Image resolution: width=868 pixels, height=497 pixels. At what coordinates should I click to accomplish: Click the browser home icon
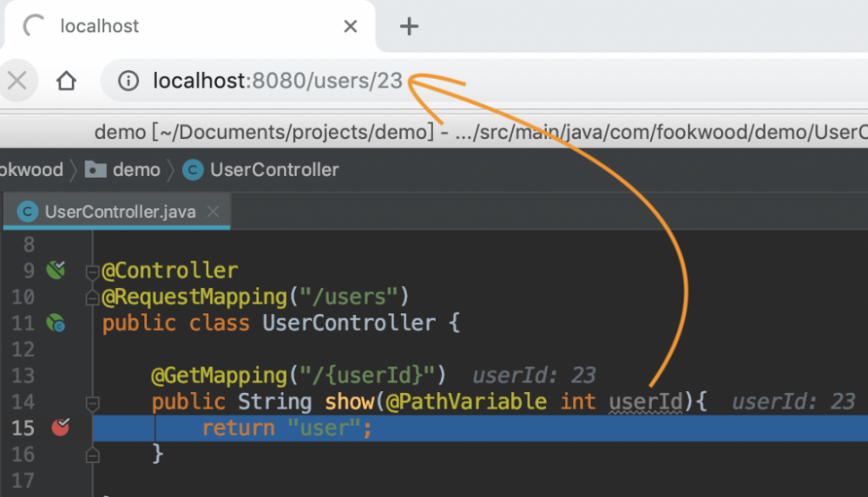point(66,81)
